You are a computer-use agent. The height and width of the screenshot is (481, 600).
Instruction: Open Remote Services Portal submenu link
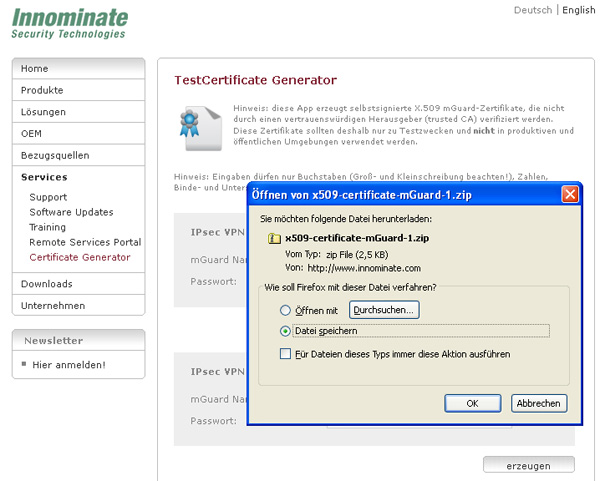[85, 242]
